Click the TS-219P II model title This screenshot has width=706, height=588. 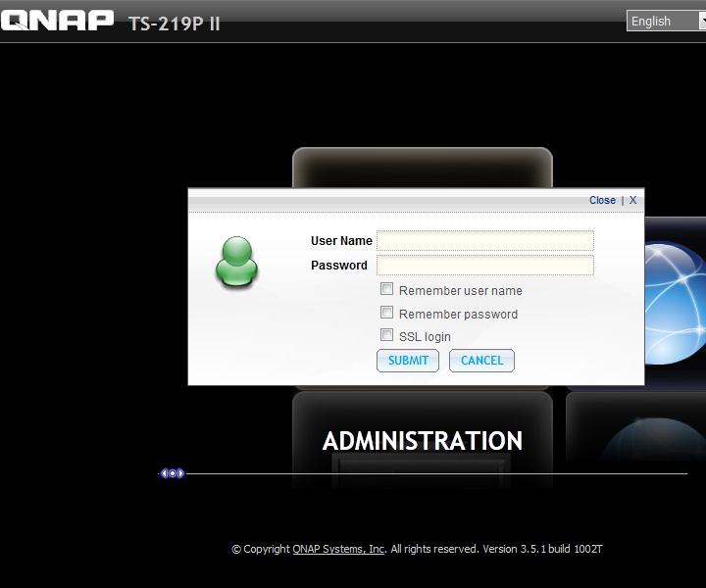click(175, 23)
